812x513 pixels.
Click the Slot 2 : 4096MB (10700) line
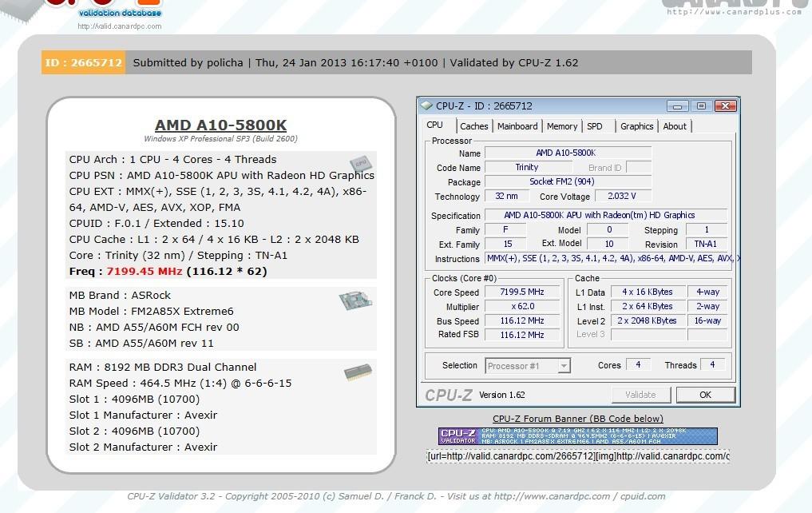tap(134, 431)
